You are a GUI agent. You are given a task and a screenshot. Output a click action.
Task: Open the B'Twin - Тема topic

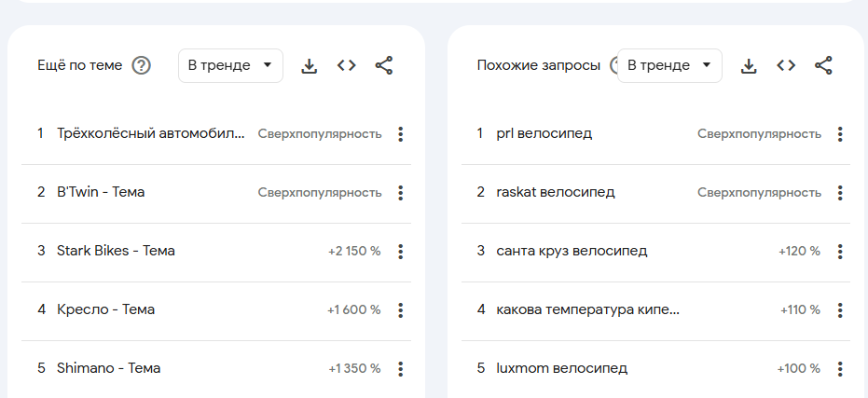(101, 192)
